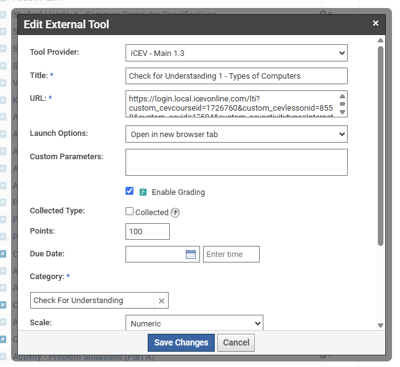Open the Due Date calendar picker icon
Image resolution: width=400 pixels, height=367 pixels.
coord(191,254)
